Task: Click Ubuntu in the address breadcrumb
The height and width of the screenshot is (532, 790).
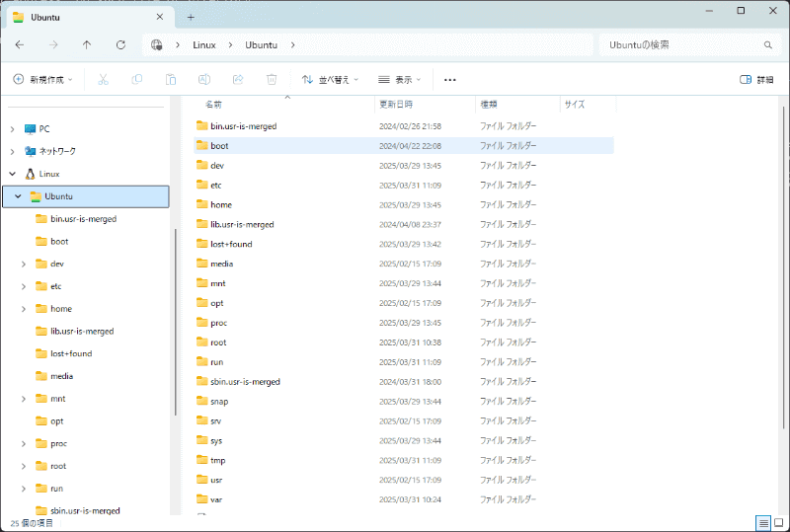Action: (261, 44)
